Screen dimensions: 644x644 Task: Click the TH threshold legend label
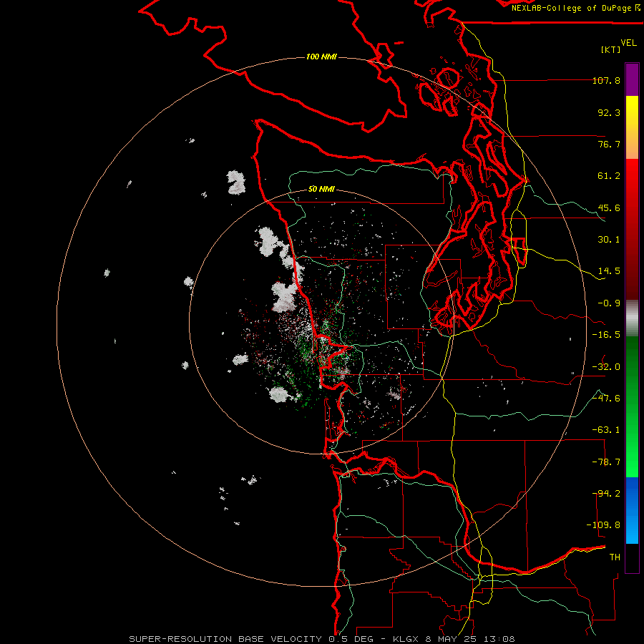pyautogui.click(x=615, y=557)
